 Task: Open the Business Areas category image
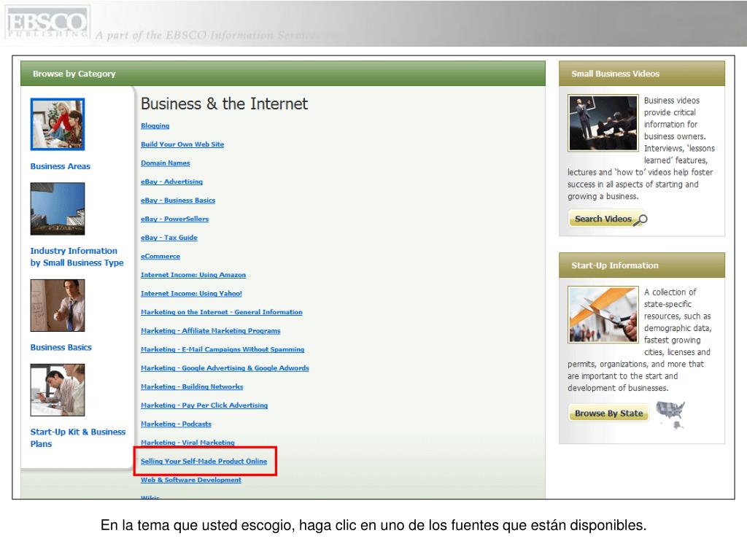click(58, 124)
